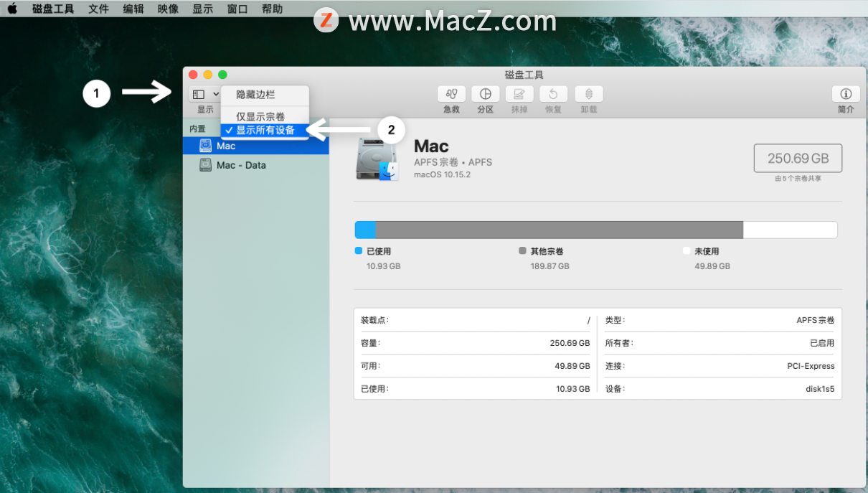868x493 pixels.
Task: Click the 卸载 unmount icon
Action: [x=588, y=94]
